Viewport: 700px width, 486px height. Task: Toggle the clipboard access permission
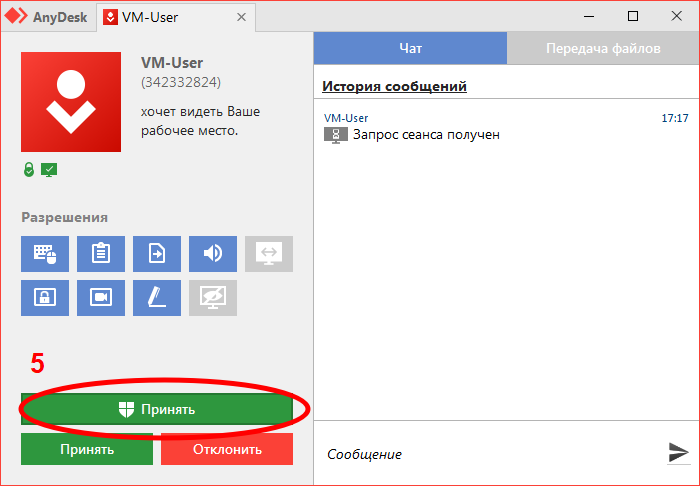click(101, 254)
